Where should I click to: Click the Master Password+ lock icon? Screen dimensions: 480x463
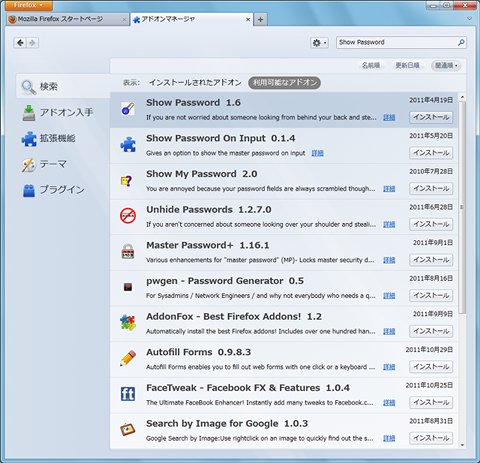click(x=128, y=251)
